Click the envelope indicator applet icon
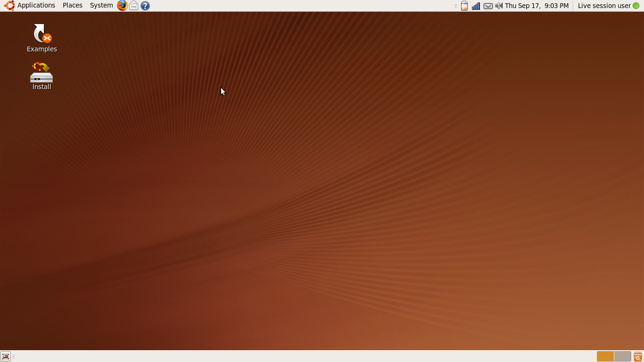 point(488,6)
